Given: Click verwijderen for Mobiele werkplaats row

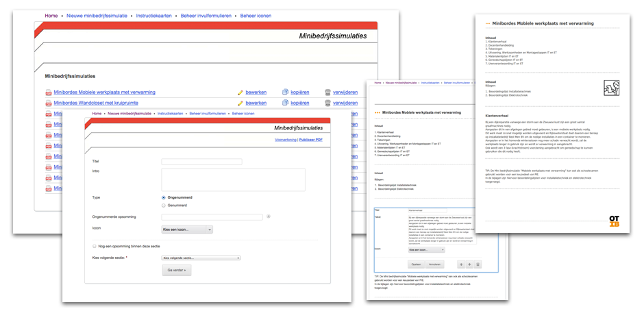Looking at the screenshot, I should [345, 92].
